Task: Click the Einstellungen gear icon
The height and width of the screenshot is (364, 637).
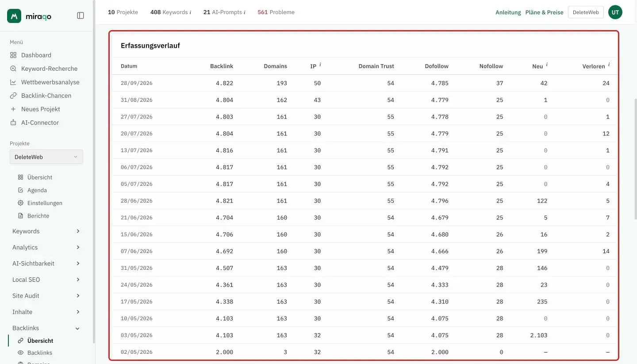Action: (20, 203)
